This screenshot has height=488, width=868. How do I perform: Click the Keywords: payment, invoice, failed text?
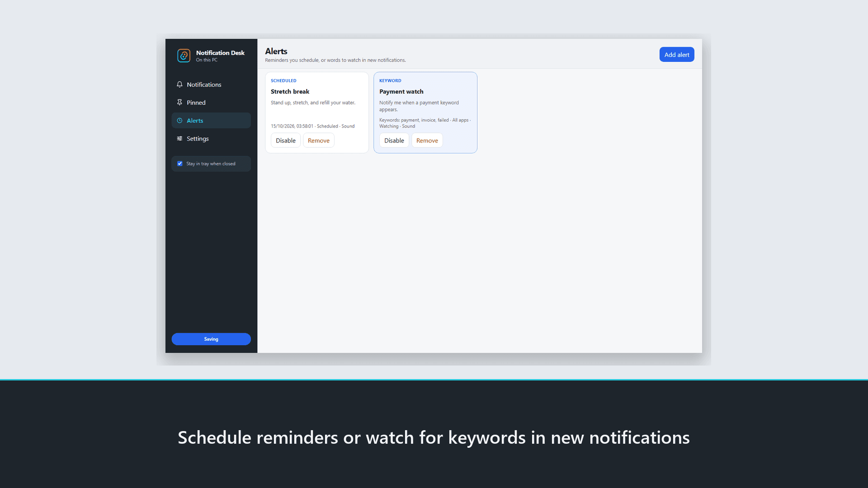[x=414, y=120]
